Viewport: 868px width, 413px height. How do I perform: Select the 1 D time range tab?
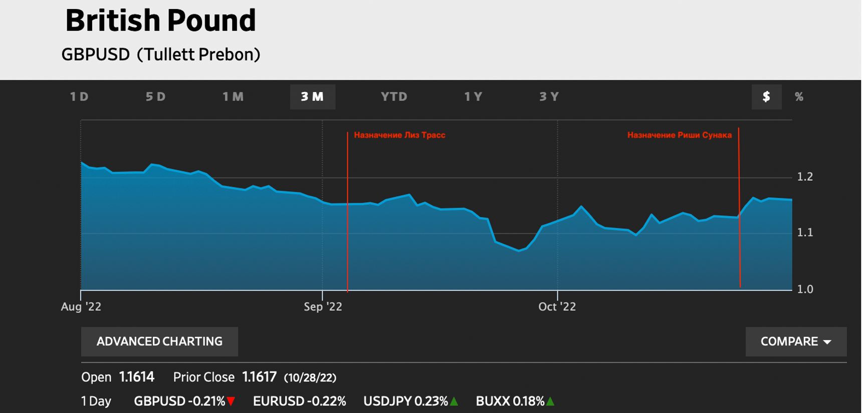(x=79, y=97)
